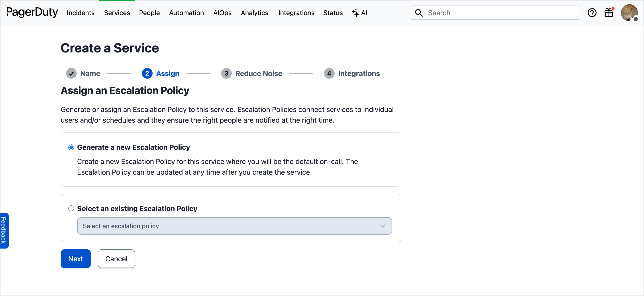
Task: Click the Cancel button
Action: point(116,259)
